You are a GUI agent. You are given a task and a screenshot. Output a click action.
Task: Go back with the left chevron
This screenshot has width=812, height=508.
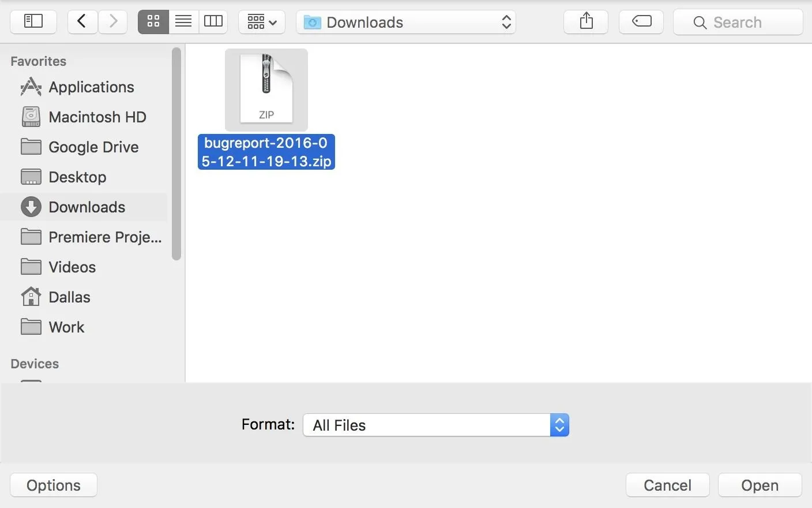pyautogui.click(x=82, y=22)
